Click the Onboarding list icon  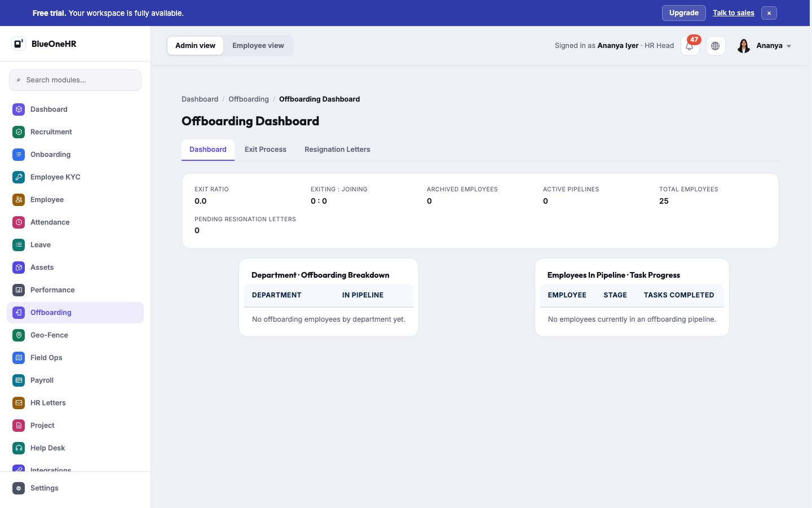coord(19,155)
